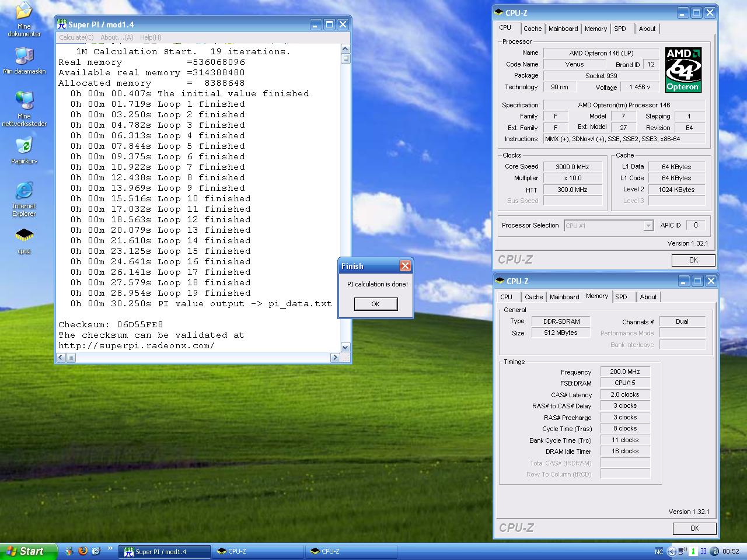The image size is (747, 560).
Task: Click the HTT 300.0 MHz field
Action: 573,190
